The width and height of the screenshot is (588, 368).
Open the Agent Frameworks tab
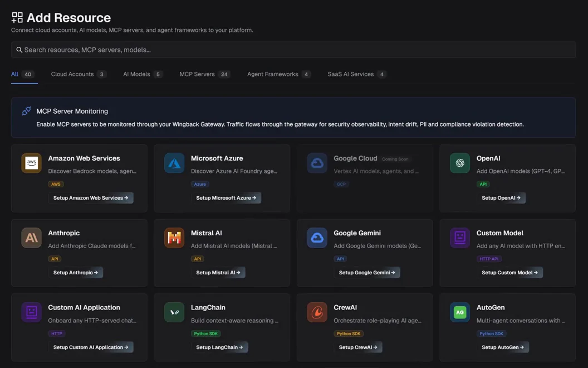point(279,74)
